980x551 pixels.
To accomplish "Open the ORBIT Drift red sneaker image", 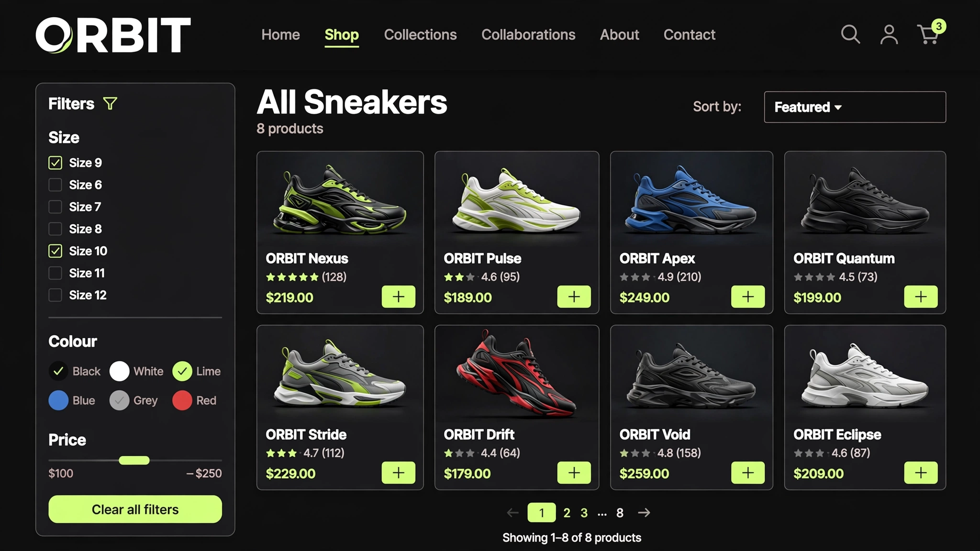I will click(517, 373).
